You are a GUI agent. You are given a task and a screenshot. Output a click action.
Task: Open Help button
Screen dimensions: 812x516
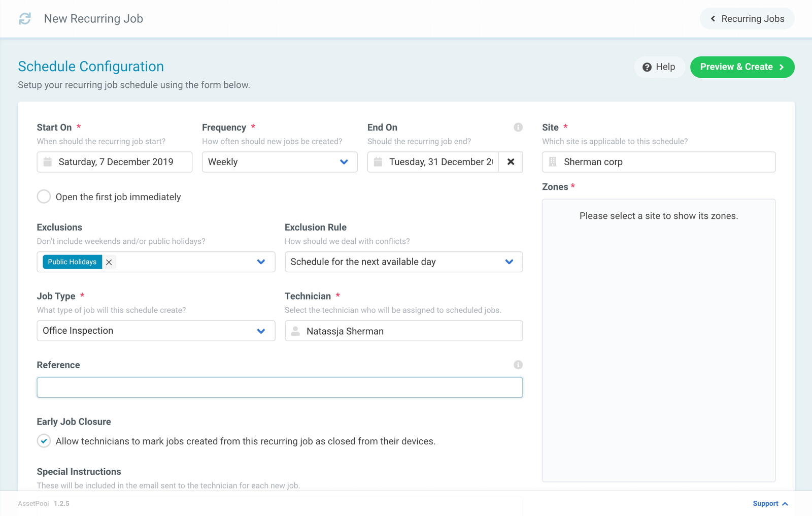click(659, 67)
